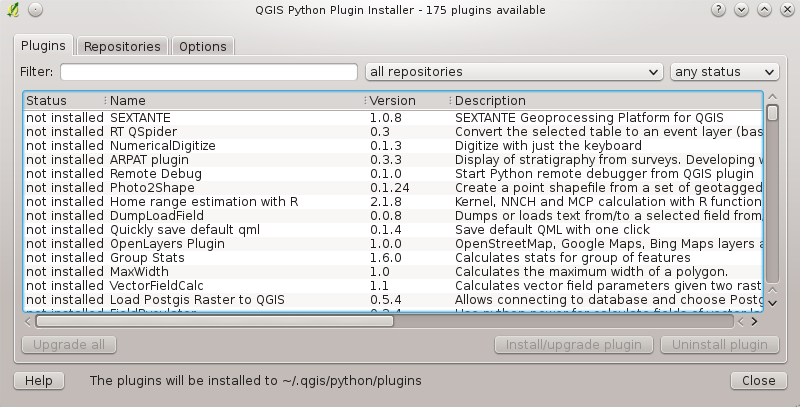Click the Status column header
Viewport: 800px width, 407px height.
pyautogui.click(x=62, y=100)
